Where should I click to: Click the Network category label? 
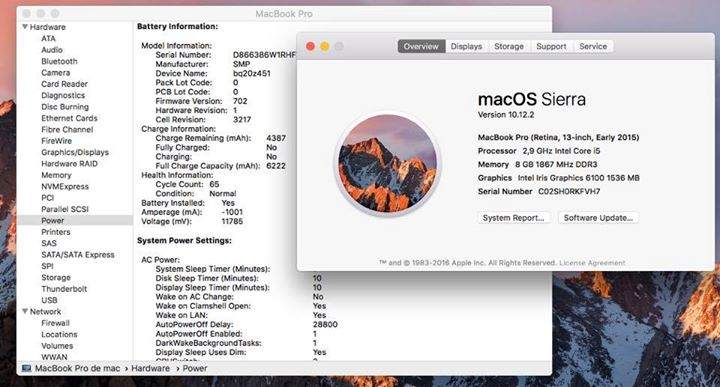pyautogui.click(x=45, y=312)
